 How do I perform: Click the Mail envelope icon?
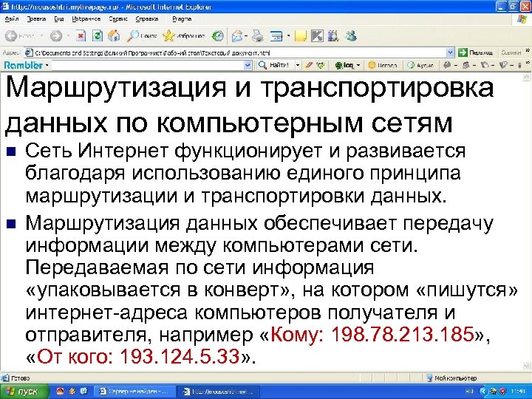click(237, 35)
